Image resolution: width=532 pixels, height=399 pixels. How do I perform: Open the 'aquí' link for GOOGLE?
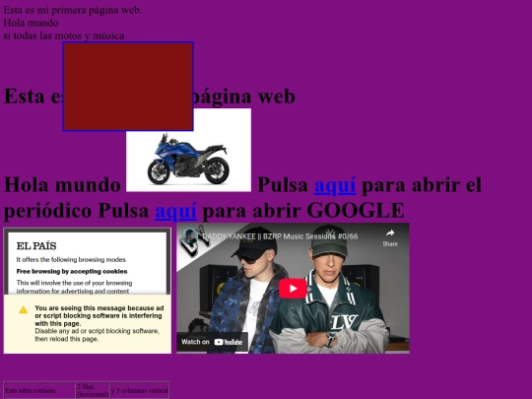pyautogui.click(x=175, y=211)
